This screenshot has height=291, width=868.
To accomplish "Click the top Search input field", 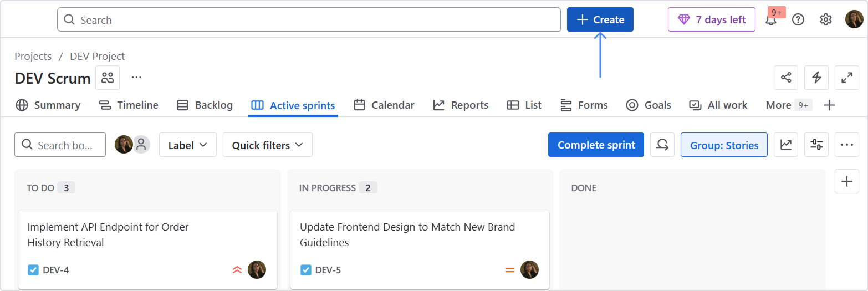I will tap(309, 19).
